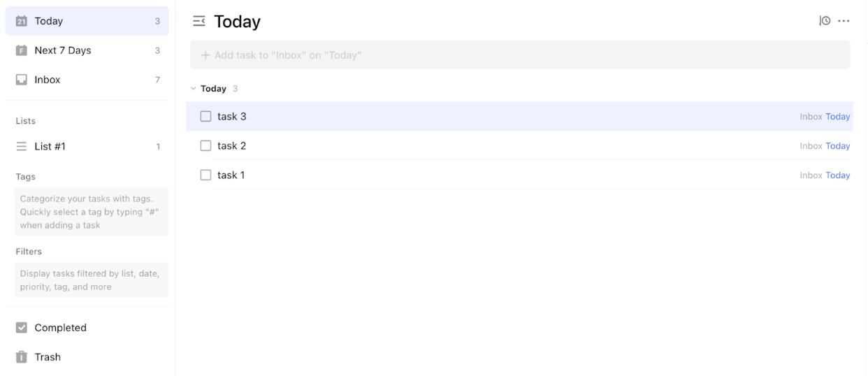Click the Completed checkmark icon

22,328
